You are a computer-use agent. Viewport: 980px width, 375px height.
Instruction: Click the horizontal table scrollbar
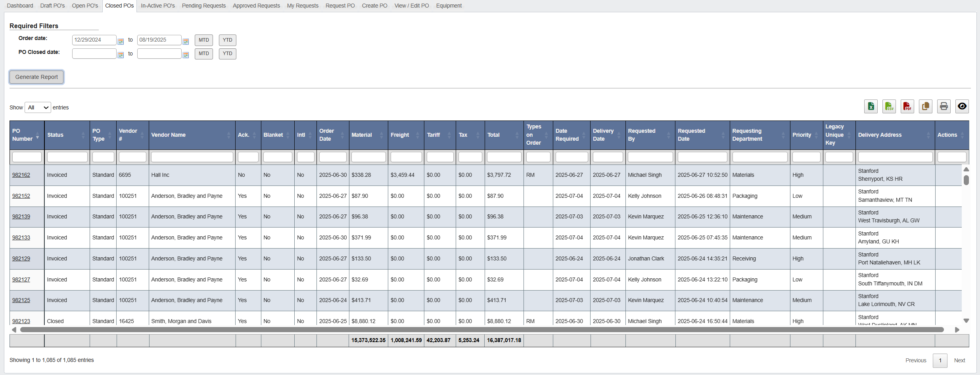point(482,330)
